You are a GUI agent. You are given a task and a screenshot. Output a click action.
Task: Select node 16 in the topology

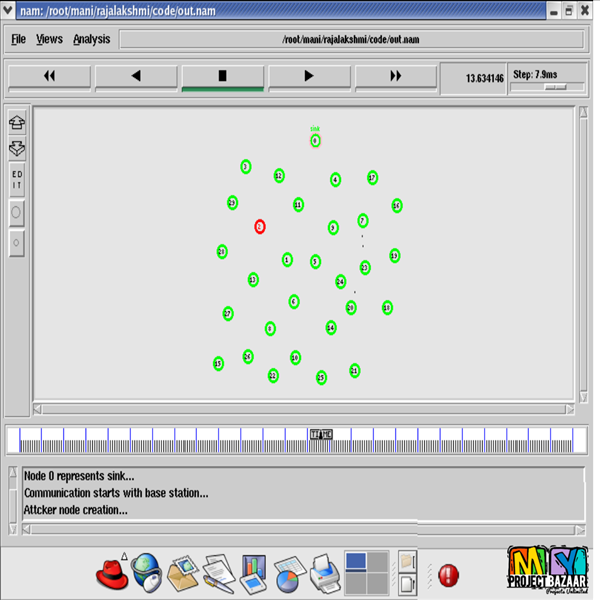pyautogui.click(x=397, y=205)
